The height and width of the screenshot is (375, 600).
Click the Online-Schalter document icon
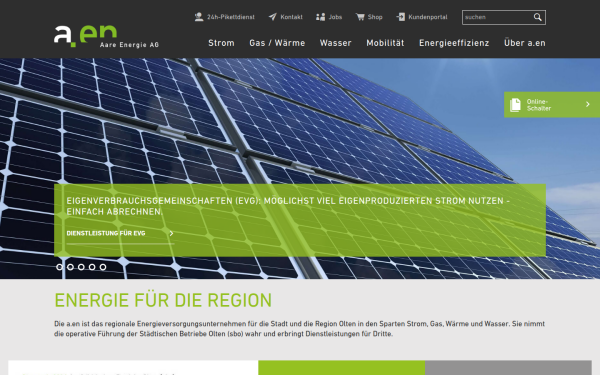click(515, 105)
